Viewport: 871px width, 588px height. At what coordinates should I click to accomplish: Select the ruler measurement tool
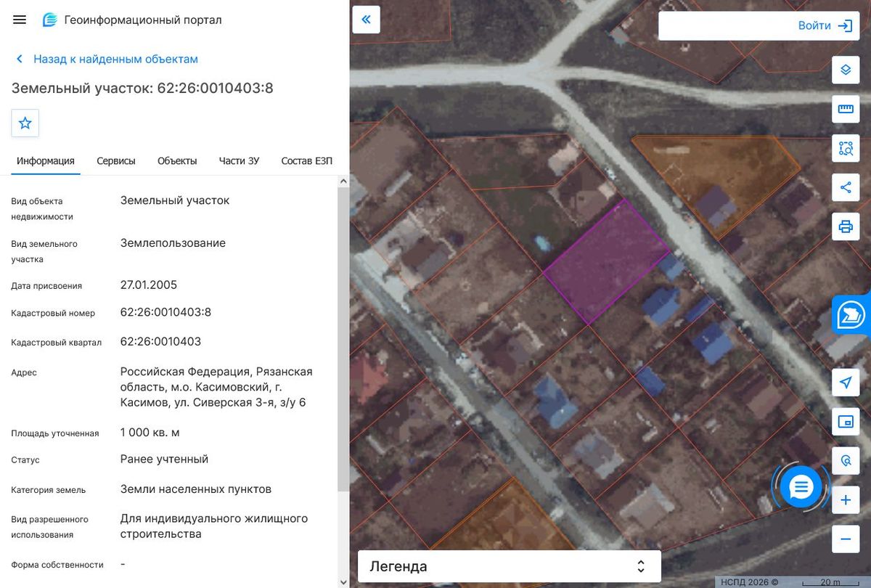(846, 109)
